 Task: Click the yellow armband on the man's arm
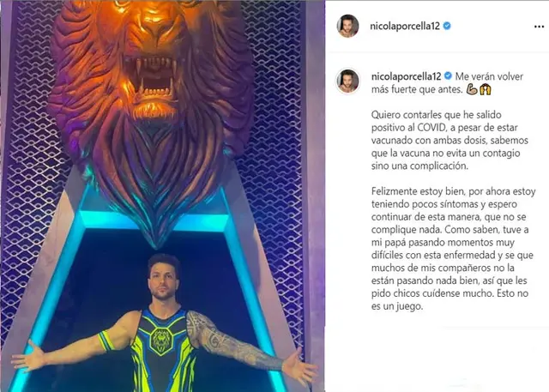point(106,341)
